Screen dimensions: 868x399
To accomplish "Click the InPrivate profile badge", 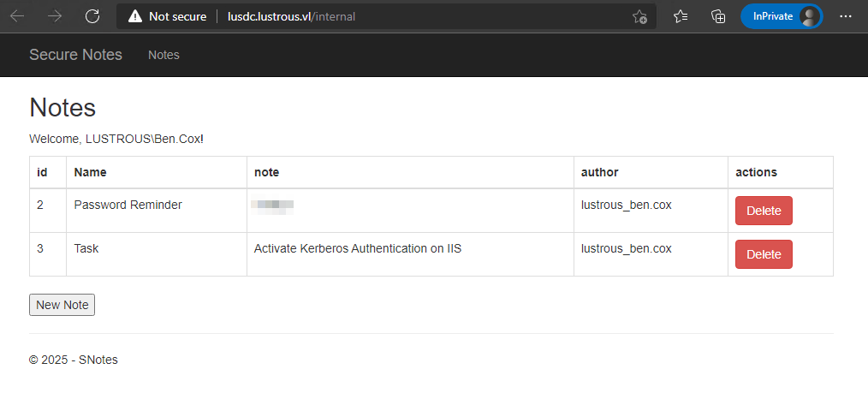I will pos(781,16).
